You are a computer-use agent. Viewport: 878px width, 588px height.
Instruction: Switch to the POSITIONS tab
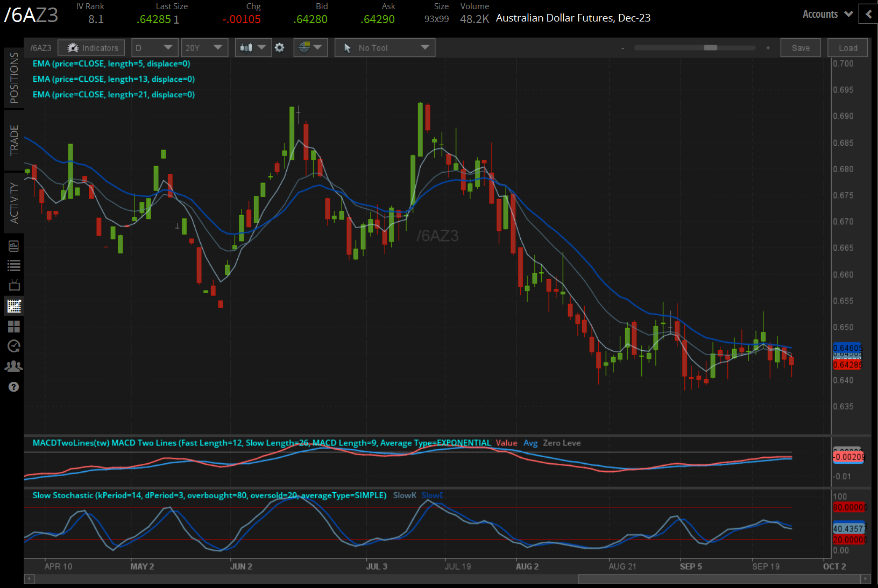(14, 78)
